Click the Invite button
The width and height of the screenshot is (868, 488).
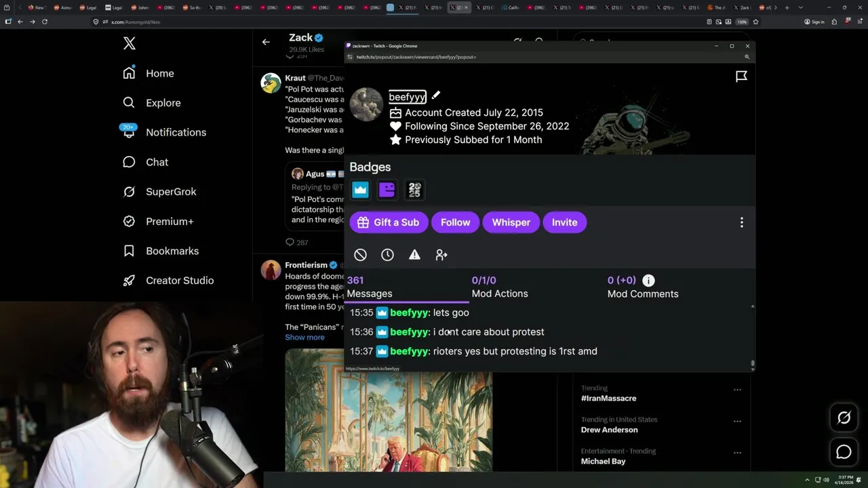pyautogui.click(x=565, y=222)
